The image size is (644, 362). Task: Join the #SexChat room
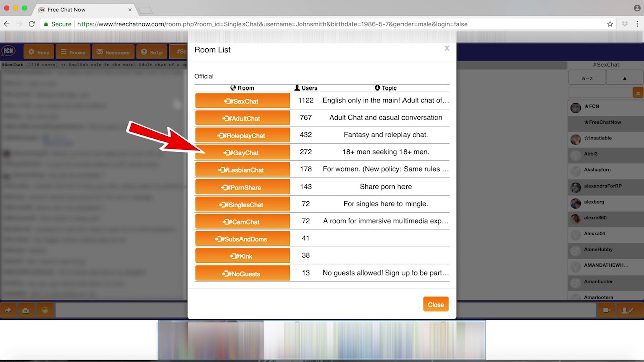click(243, 101)
